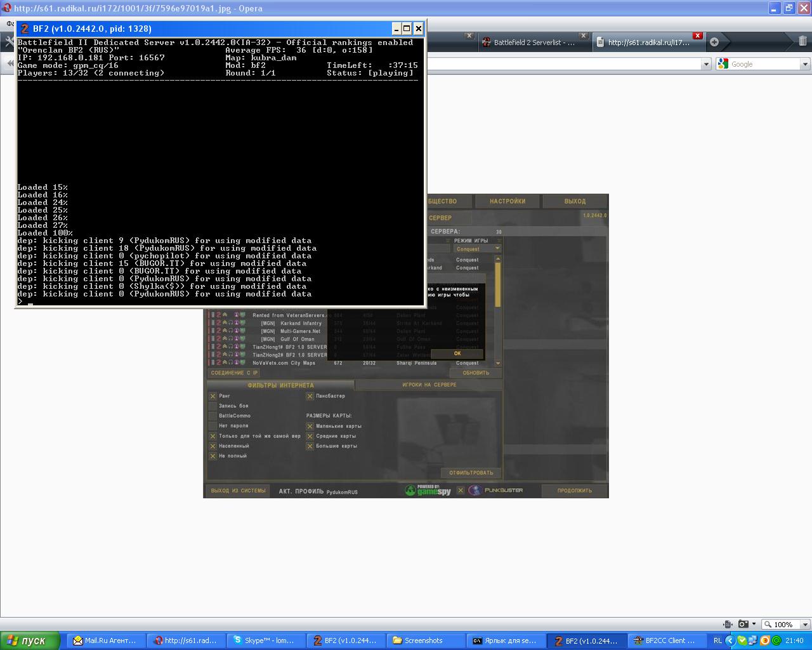Viewport: 812px width, 650px height.
Task: Open the Screenshots folder taskbar button
Action: (x=424, y=640)
